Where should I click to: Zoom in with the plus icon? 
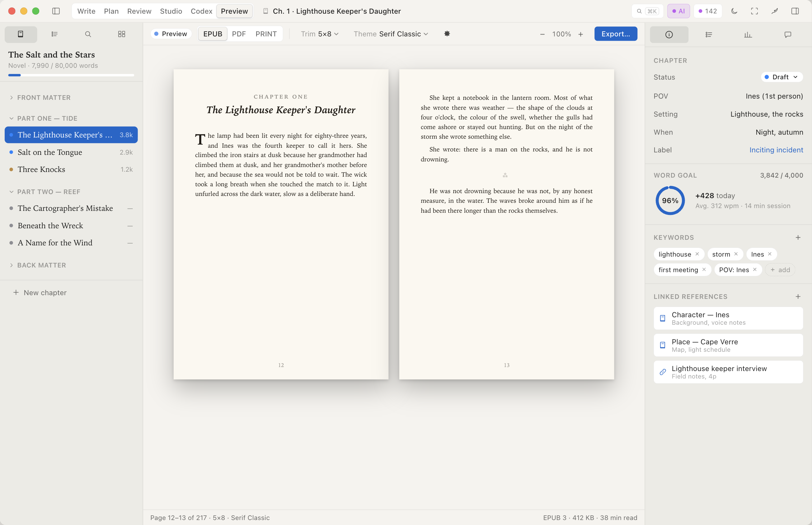tap(581, 34)
